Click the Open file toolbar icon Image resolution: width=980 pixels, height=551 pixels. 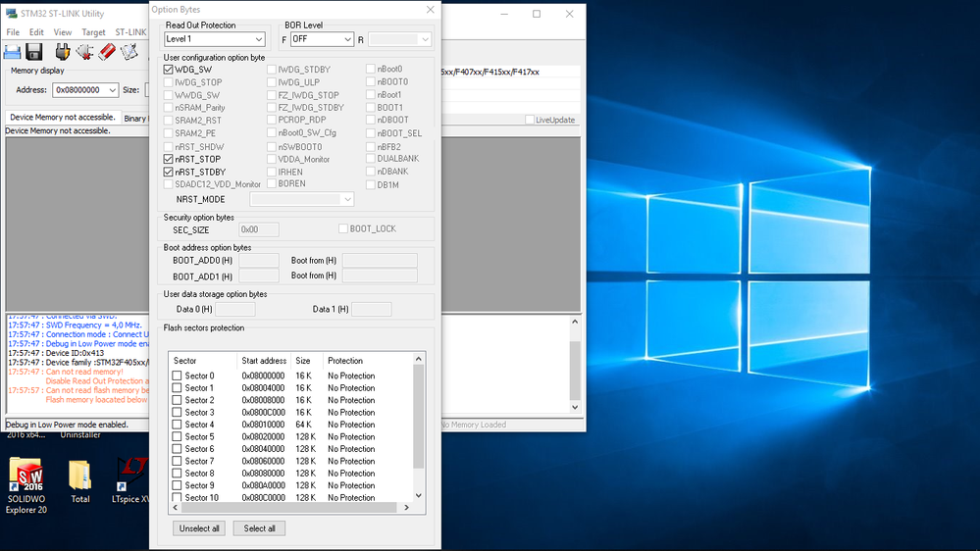[x=14, y=51]
